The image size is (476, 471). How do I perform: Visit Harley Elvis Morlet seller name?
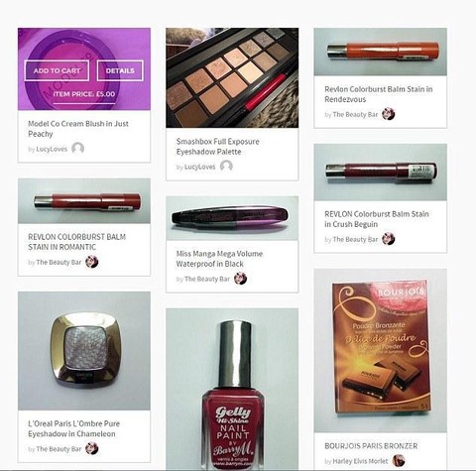360,461
